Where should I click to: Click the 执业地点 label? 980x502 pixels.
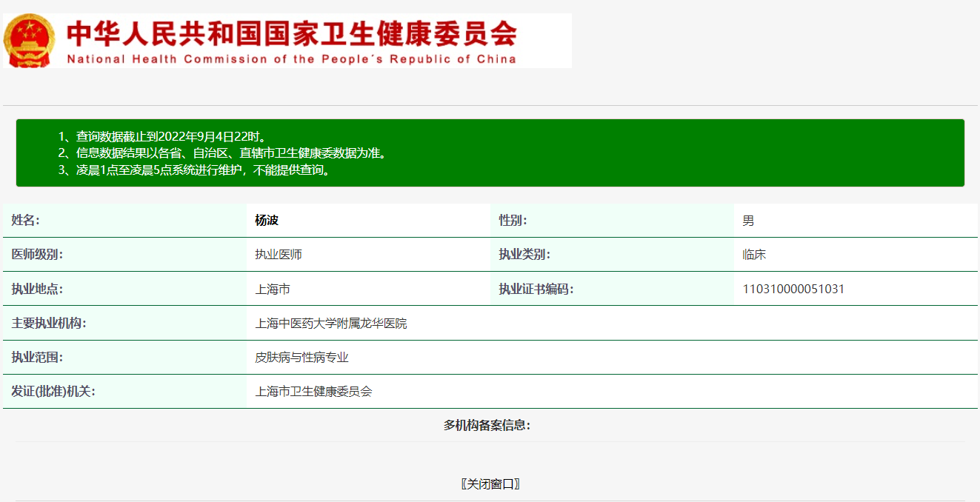[x=37, y=289]
